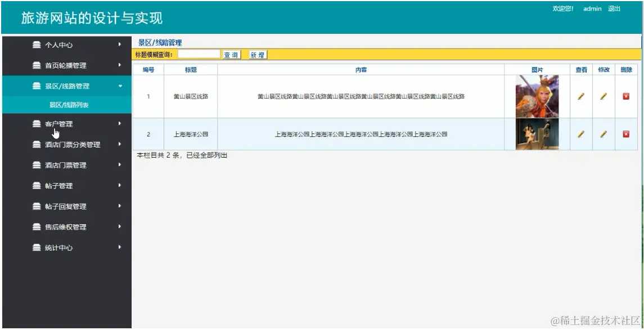Expand 客户管理 using its arrow

click(119, 123)
